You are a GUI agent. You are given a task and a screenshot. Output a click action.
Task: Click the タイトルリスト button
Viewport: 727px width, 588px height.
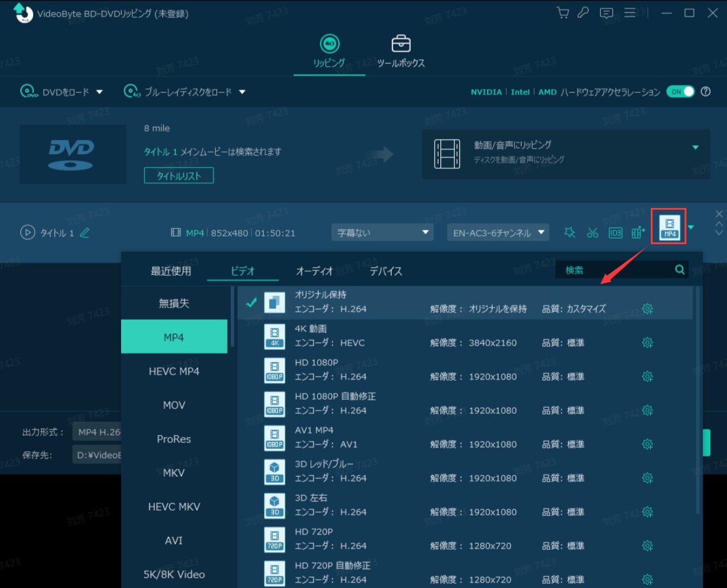tap(179, 175)
